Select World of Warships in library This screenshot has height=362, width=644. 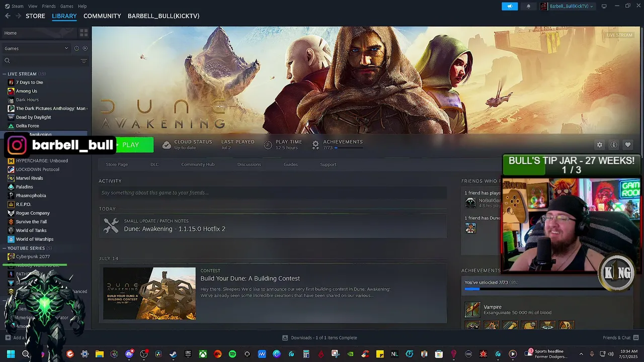tap(34, 239)
